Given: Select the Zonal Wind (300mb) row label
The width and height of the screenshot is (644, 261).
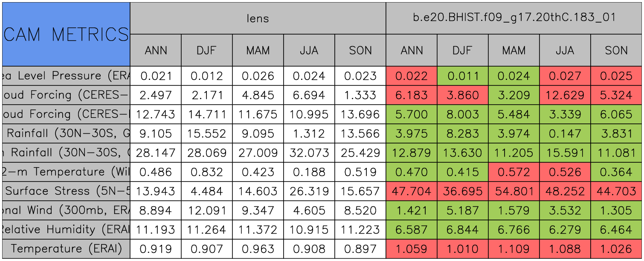Looking at the screenshot, I should [x=66, y=210].
